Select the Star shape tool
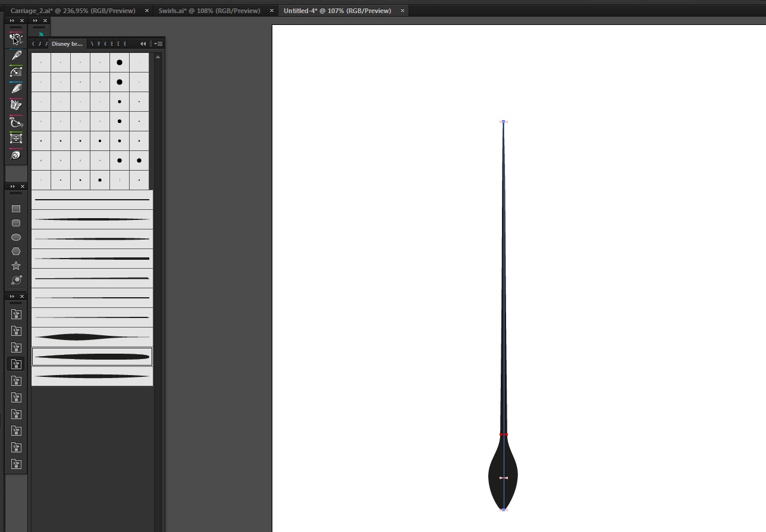Viewport: 766px width, 532px height. click(16, 266)
